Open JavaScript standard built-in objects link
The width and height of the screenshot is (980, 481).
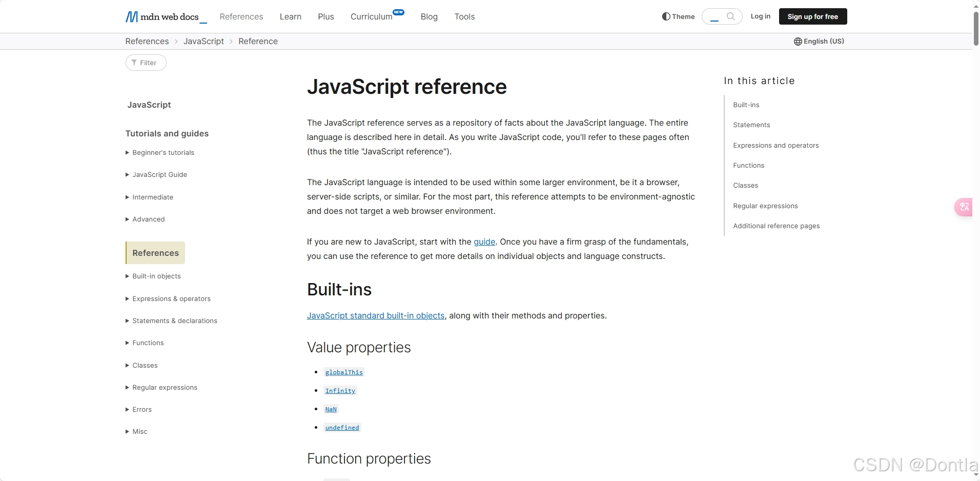(x=376, y=316)
